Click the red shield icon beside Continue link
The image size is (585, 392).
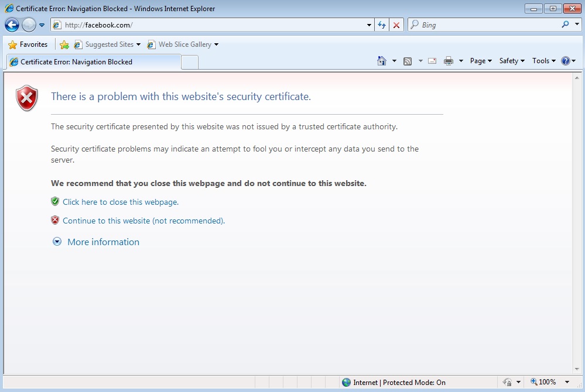click(55, 220)
